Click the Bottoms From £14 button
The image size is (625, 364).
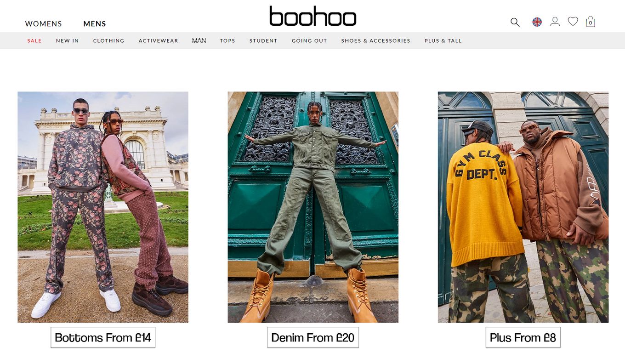103,337
